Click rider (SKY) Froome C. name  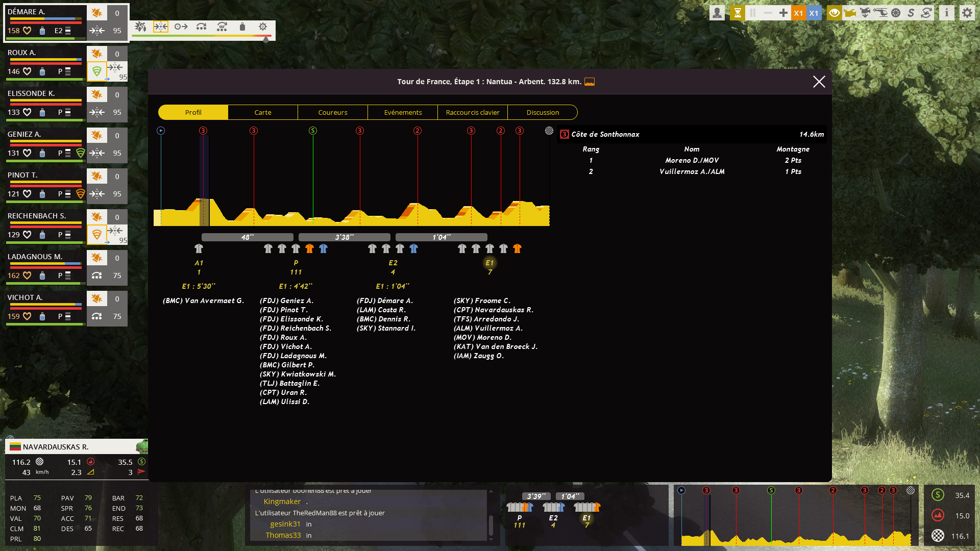482,300
